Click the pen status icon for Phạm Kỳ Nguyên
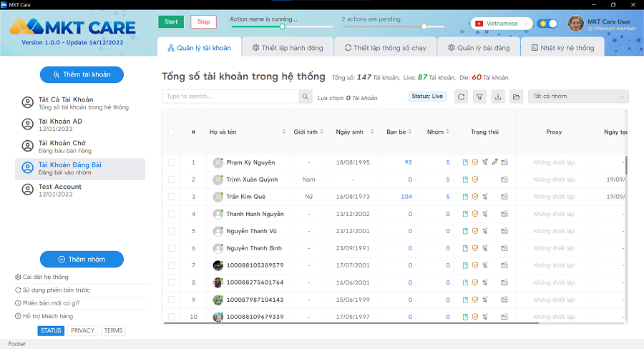The height and width of the screenshot is (349, 644). [x=495, y=162]
